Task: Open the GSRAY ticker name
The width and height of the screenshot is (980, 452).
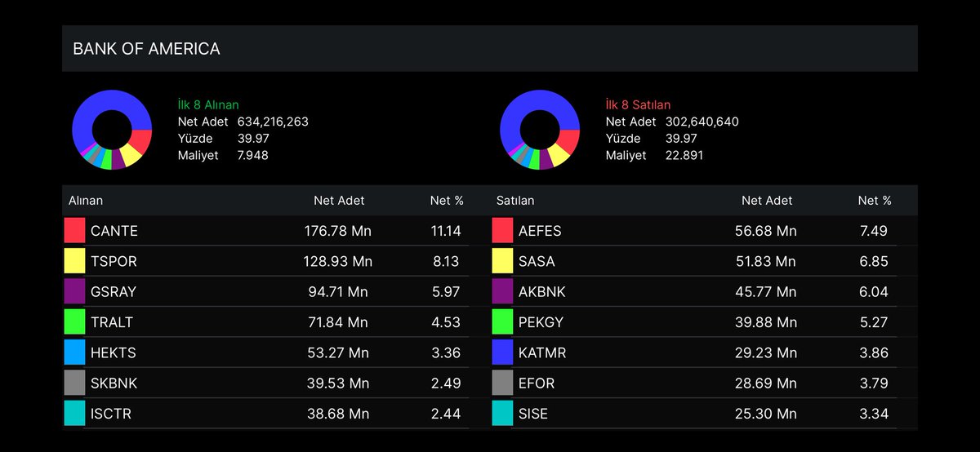Action: point(114,291)
